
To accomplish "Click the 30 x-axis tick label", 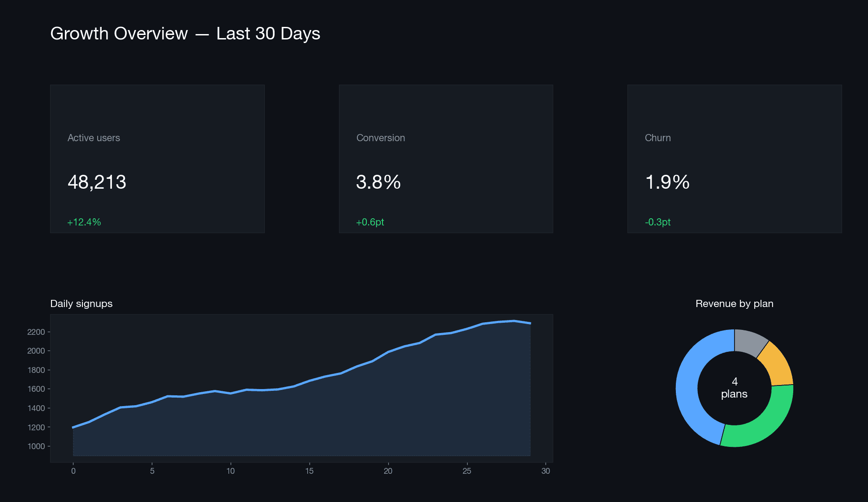I will coord(546,471).
